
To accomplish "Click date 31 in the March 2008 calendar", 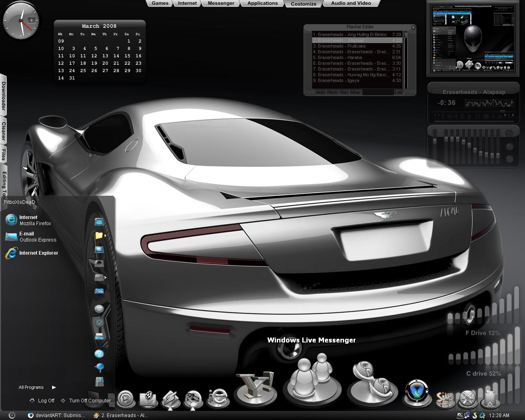I will (x=72, y=78).
